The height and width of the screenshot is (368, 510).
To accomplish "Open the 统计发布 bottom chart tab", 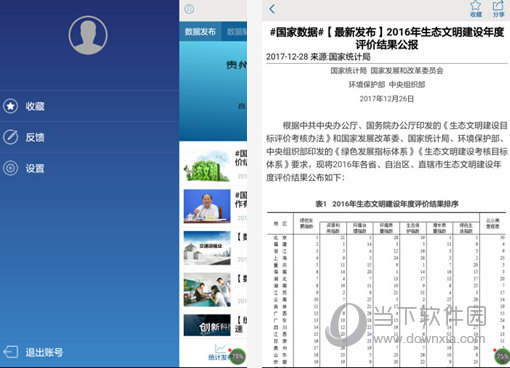I will click(220, 353).
